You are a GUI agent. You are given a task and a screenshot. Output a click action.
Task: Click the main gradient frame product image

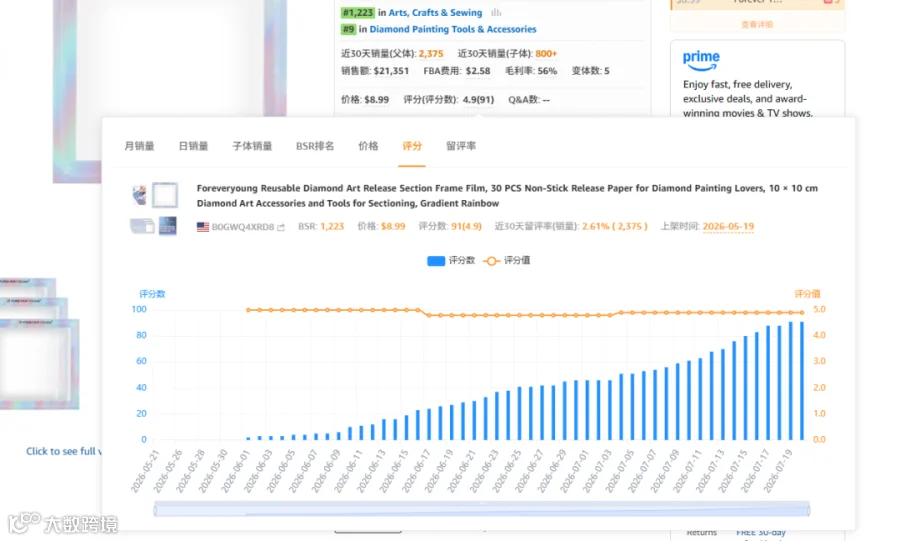click(170, 92)
